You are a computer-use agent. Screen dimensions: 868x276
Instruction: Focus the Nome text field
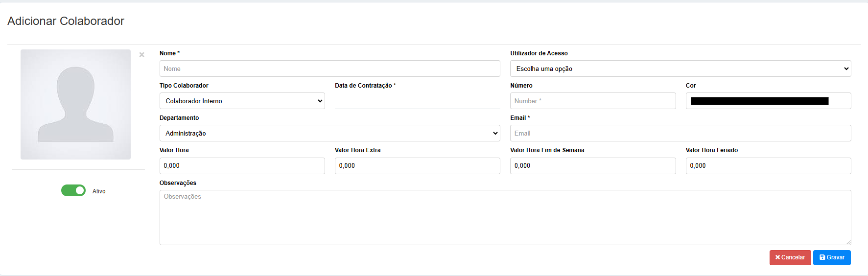(x=330, y=69)
